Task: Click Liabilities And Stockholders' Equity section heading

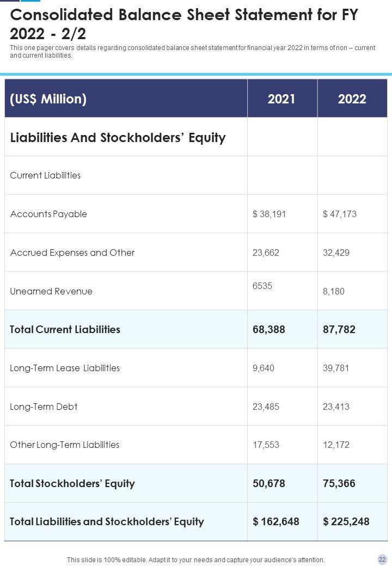Action: coord(118,138)
